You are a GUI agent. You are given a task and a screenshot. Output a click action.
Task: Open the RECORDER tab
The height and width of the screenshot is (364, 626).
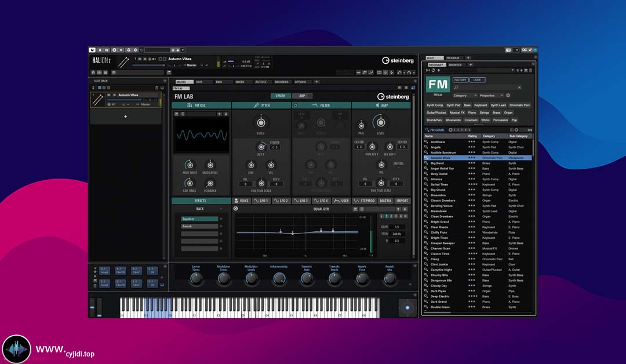(x=282, y=82)
